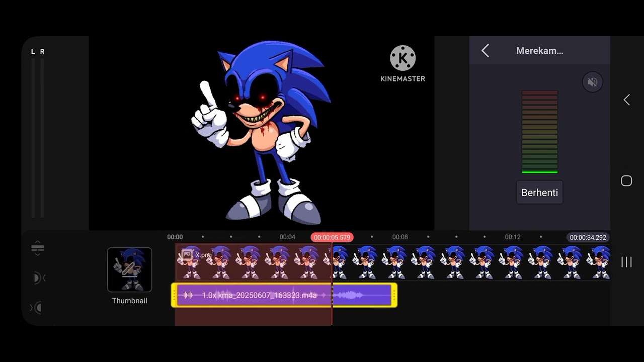Screen dimensions: 644x362
Task: Go back from the Merekam recording panel
Action: pos(485,51)
